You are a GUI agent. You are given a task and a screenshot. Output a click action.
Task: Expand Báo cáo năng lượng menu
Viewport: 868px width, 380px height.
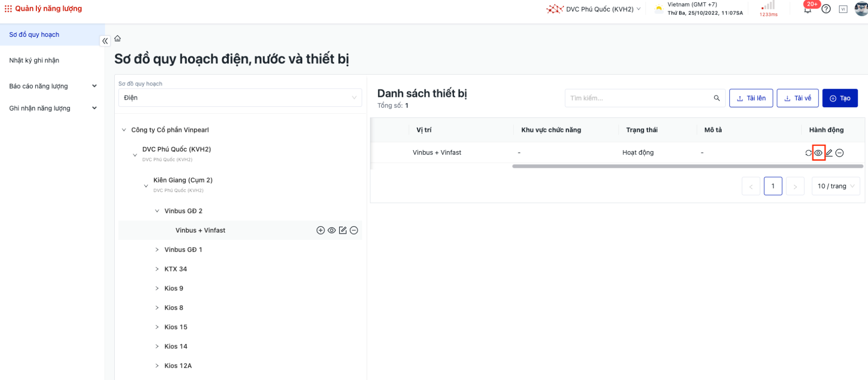[52, 86]
